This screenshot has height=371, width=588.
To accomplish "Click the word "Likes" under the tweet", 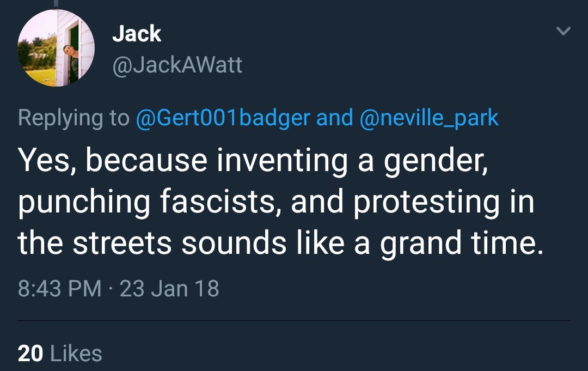I will pos(76,354).
